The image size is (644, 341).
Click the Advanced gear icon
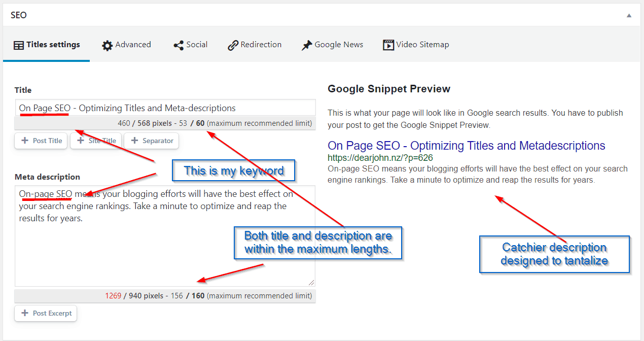click(x=107, y=45)
